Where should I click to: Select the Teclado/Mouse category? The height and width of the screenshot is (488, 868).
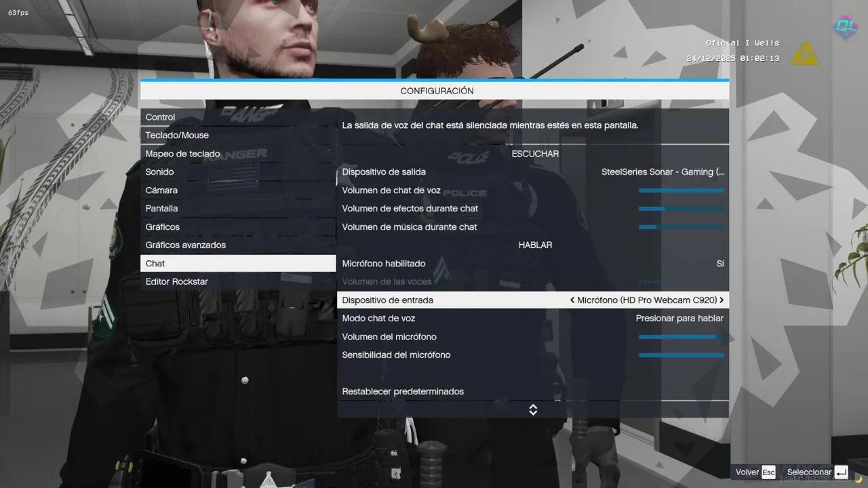[x=238, y=136]
